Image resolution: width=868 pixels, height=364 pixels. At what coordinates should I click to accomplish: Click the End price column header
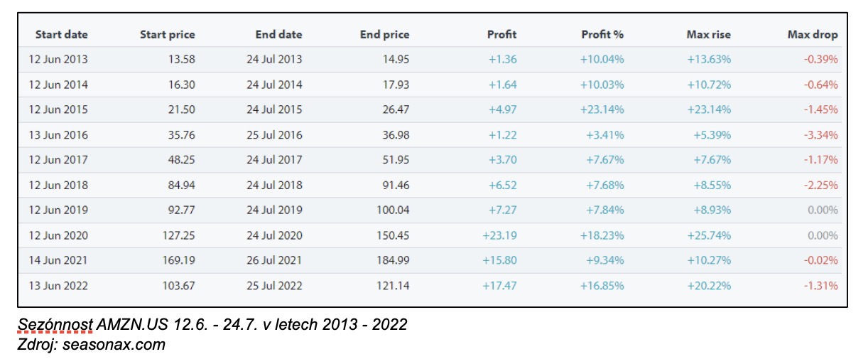point(384,34)
